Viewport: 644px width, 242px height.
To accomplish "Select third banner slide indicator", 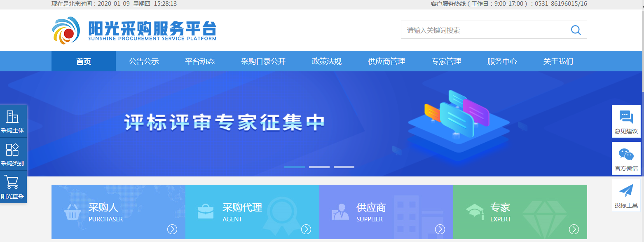I will (x=344, y=167).
